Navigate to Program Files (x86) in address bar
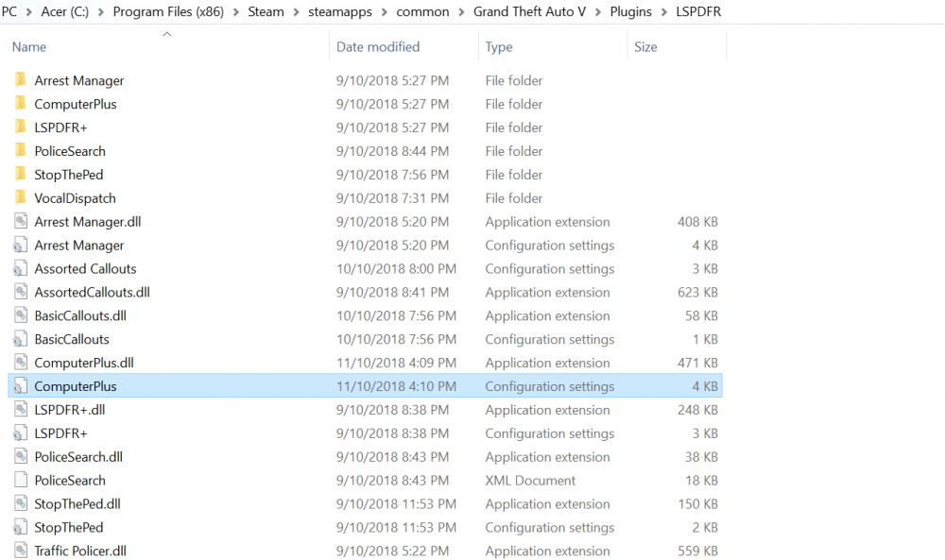The image size is (945, 560). [168, 11]
